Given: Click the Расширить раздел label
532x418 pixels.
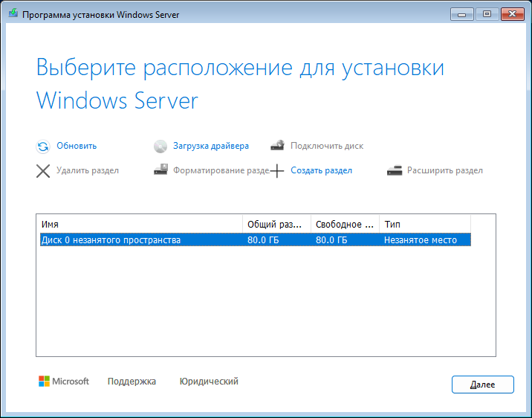Looking at the screenshot, I should coord(445,170).
